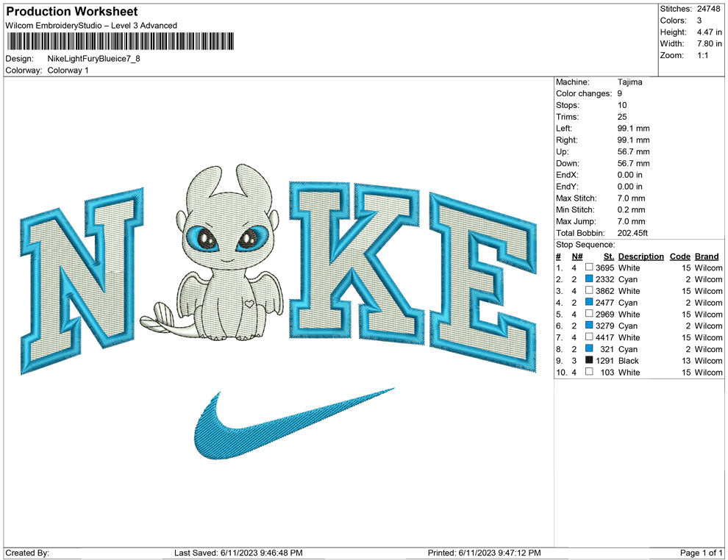Click the Min Stitch value '0.2 mm'
Image resolution: width=728 pixels, height=560 pixels.
632,209
